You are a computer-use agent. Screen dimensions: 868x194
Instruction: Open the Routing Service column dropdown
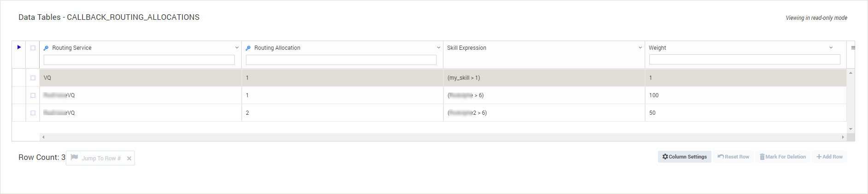(237, 48)
